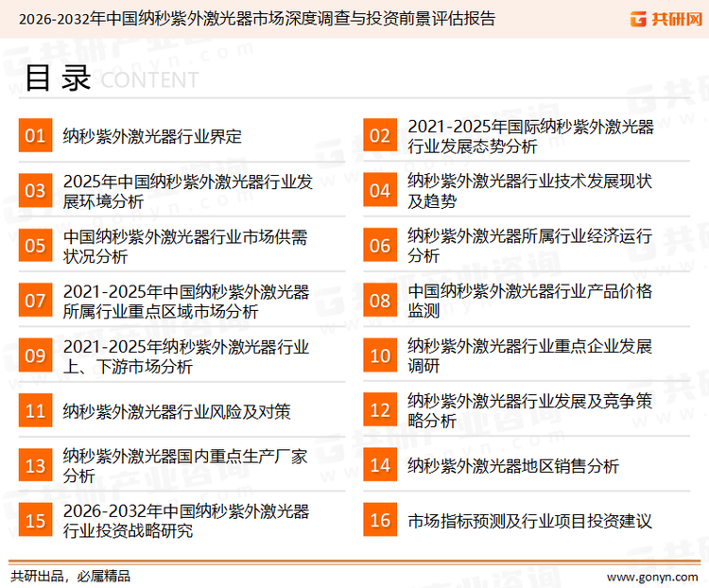Click the orange 06 number badge
The image size is (709, 588).
point(380,246)
